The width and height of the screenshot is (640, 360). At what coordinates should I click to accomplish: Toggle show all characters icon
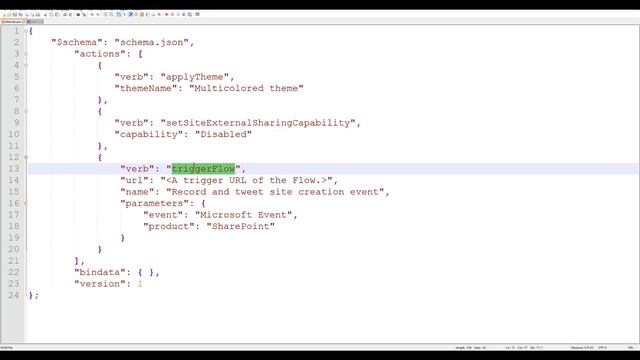tap(124, 14)
